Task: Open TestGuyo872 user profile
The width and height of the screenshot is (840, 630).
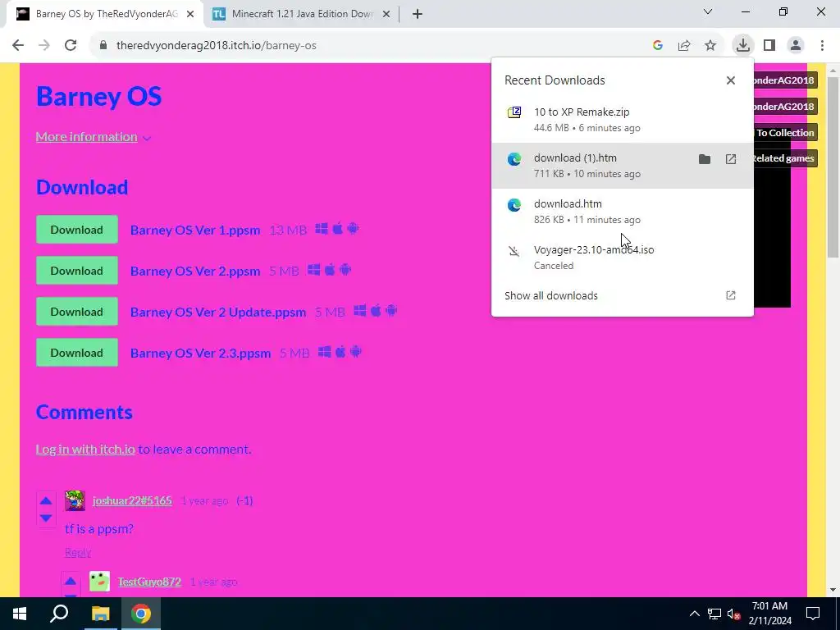Action: pyautogui.click(x=149, y=582)
